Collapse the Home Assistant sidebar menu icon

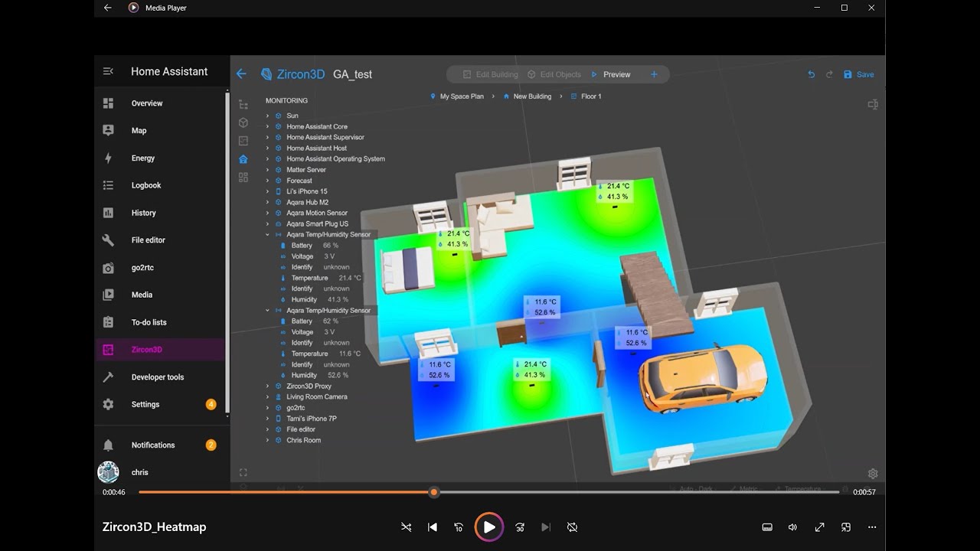(x=108, y=71)
